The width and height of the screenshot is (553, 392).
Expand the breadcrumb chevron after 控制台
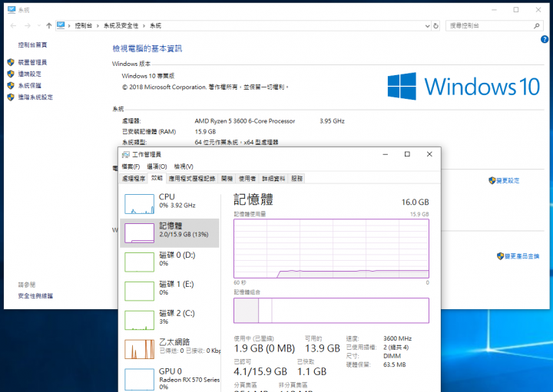coord(98,26)
